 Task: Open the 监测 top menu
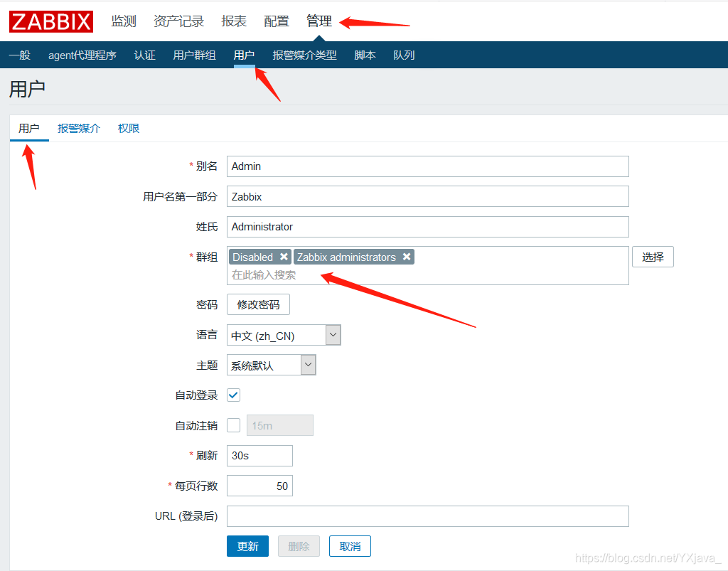[x=124, y=21]
